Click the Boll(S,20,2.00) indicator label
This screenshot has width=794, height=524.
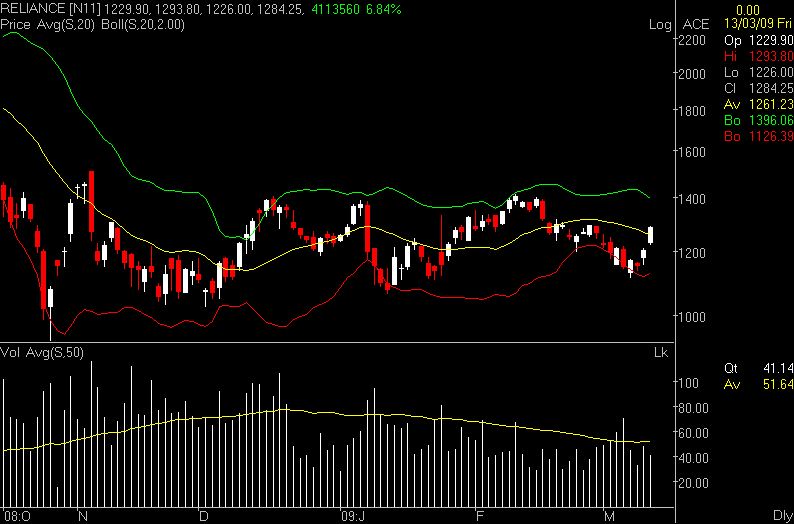tap(143, 24)
